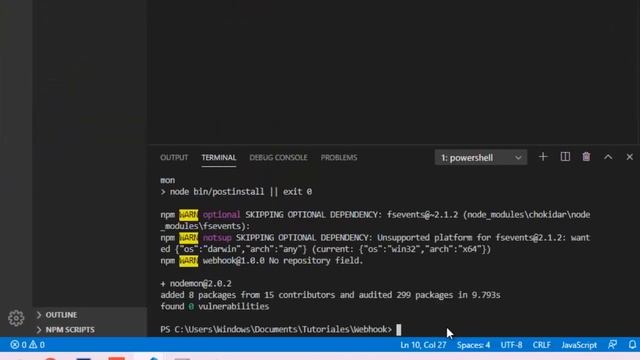This screenshot has width=640, height=360.
Task: Open the Manage gear icon
Action: pos(16,318)
